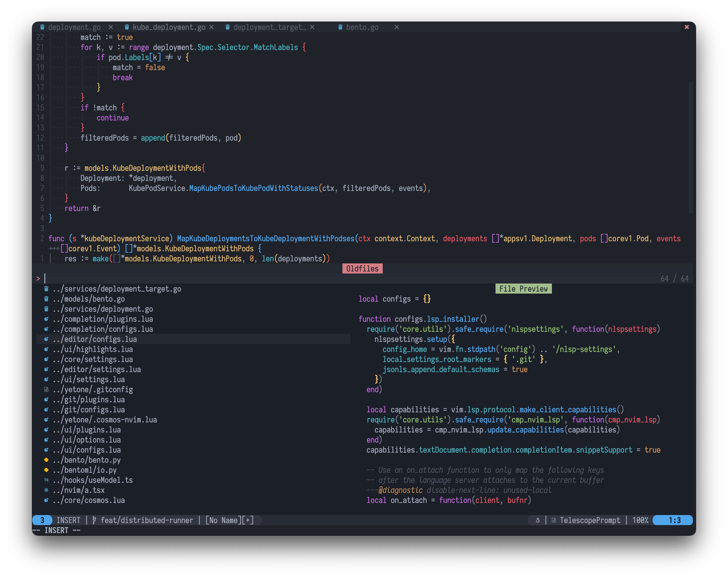728x578 pixels.
Task: Close the deployment.go tab
Action: click(111, 27)
